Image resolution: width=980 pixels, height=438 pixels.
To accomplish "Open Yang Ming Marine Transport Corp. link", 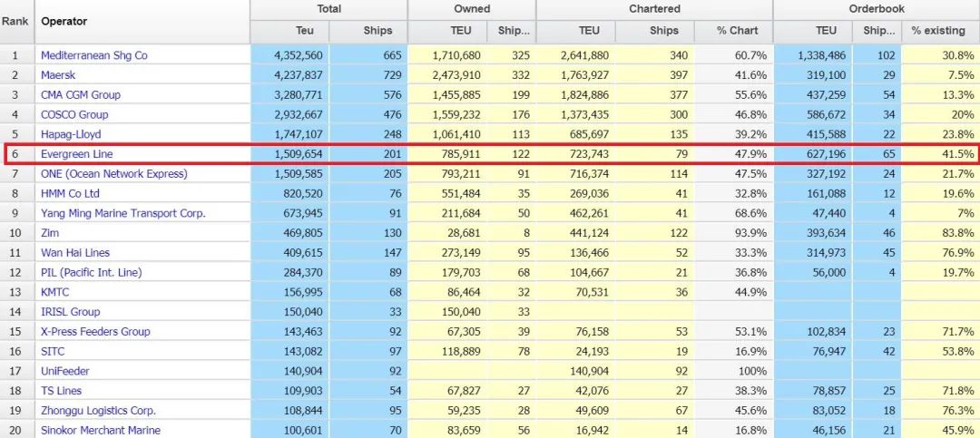I will tap(122, 213).
